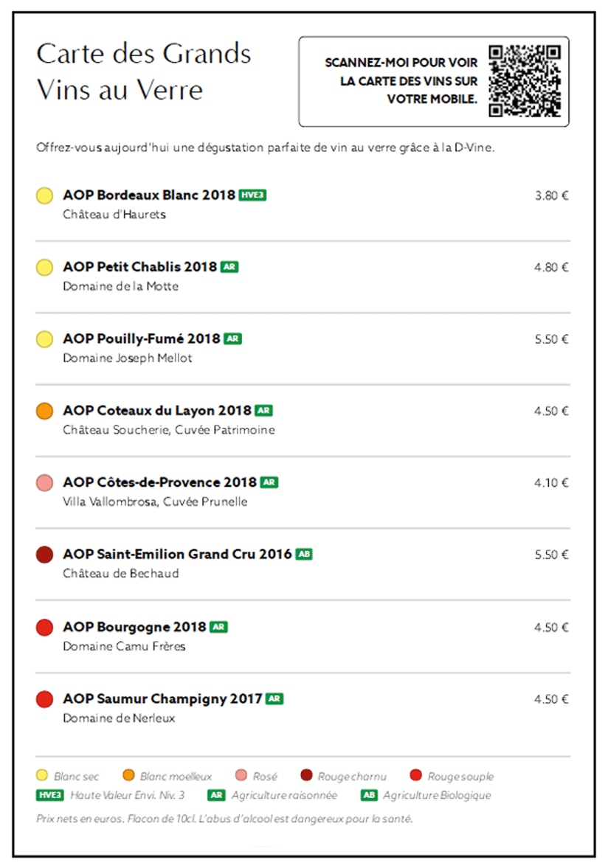Screen dimensions: 608x868
Task: Click the Carte des Grands Vins au Verre heading
Action: point(144,72)
